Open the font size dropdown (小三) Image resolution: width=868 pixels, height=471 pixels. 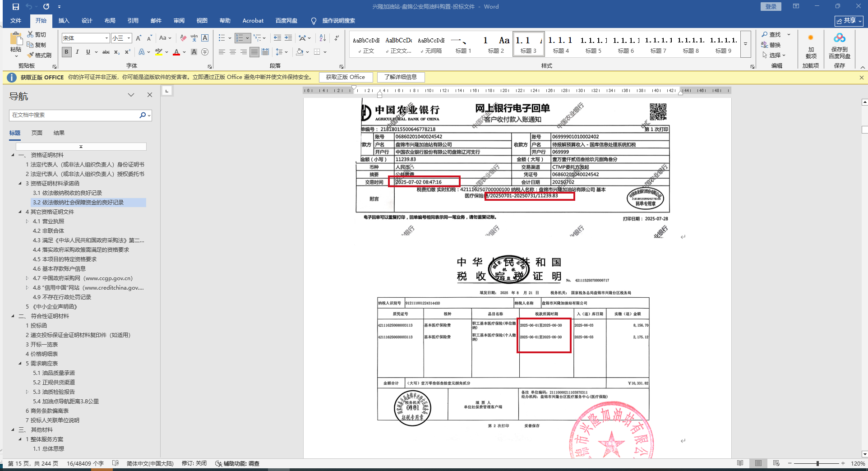pyautogui.click(x=129, y=38)
